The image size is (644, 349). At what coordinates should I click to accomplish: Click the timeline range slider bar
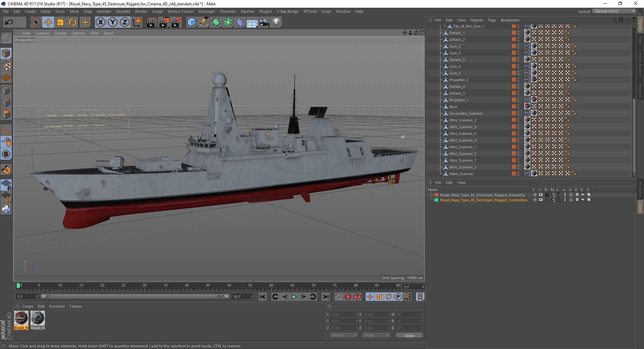click(x=135, y=296)
